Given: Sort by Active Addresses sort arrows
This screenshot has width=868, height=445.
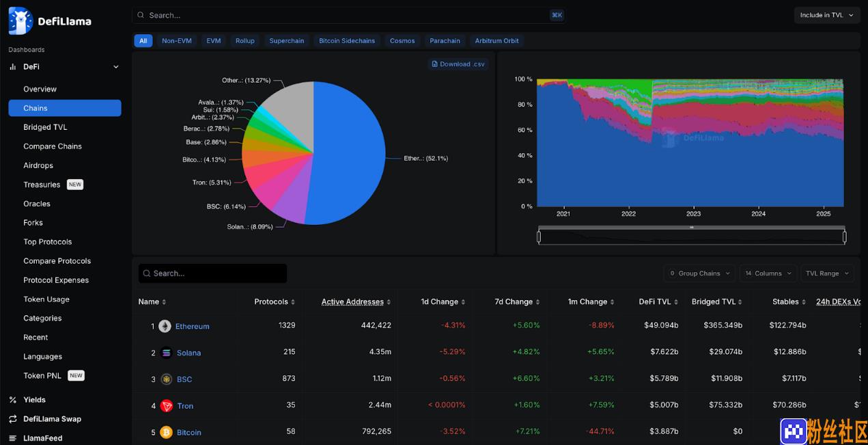Looking at the screenshot, I should click(389, 302).
